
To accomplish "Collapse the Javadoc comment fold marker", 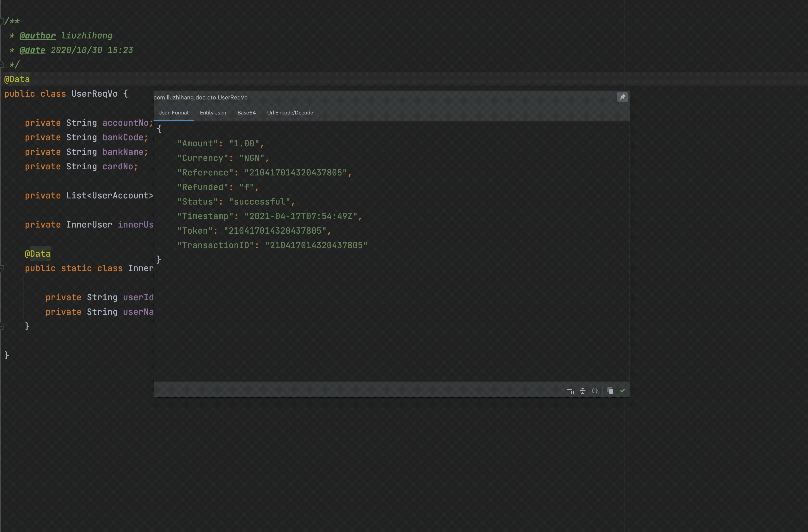I will (x=2, y=21).
